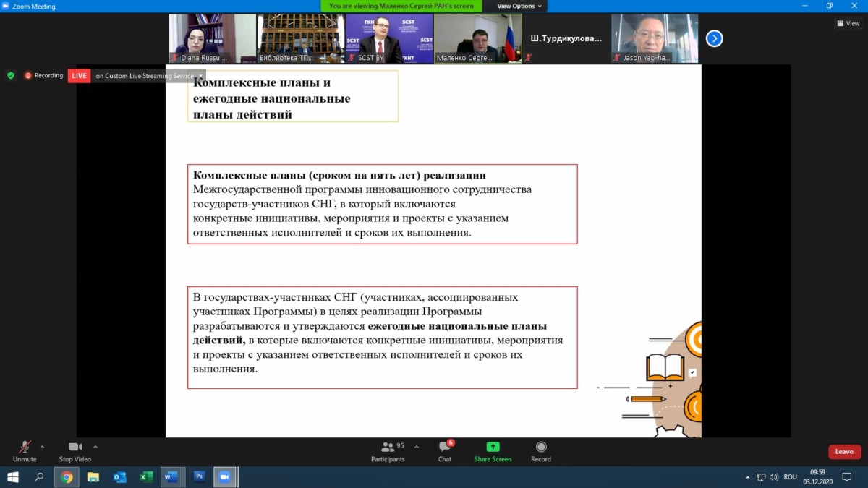Open the Participants panel
The width and height of the screenshot is (868, 488).
[x=389, y=451]
